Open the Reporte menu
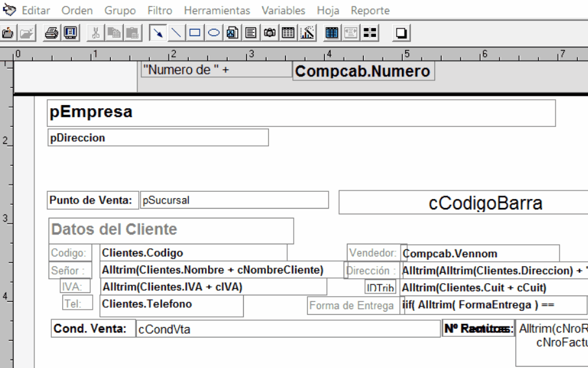Screen dimensions: 588x368 [x=370, y=10]
